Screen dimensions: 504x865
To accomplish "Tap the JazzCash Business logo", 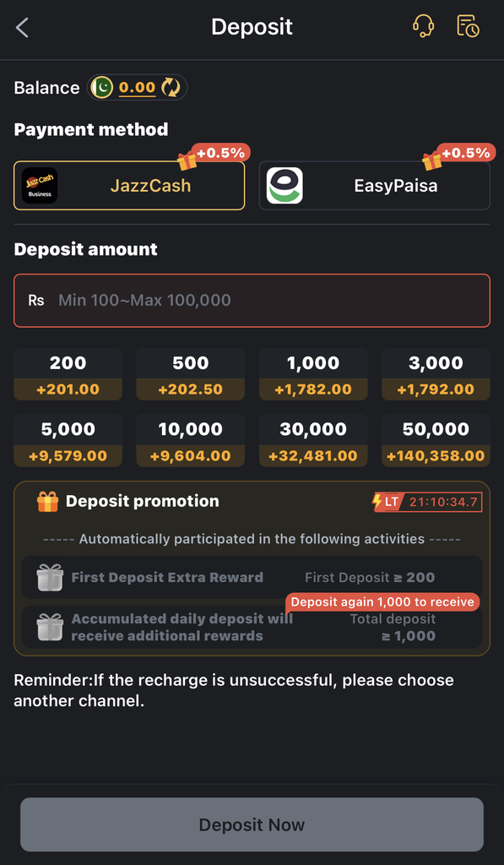I will tap(40, 185).
